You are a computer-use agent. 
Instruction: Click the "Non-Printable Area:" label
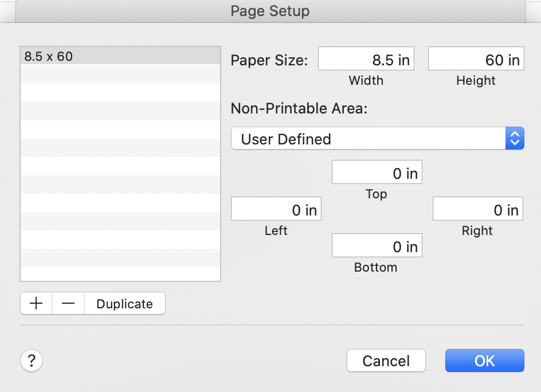[x=298, y=108]
